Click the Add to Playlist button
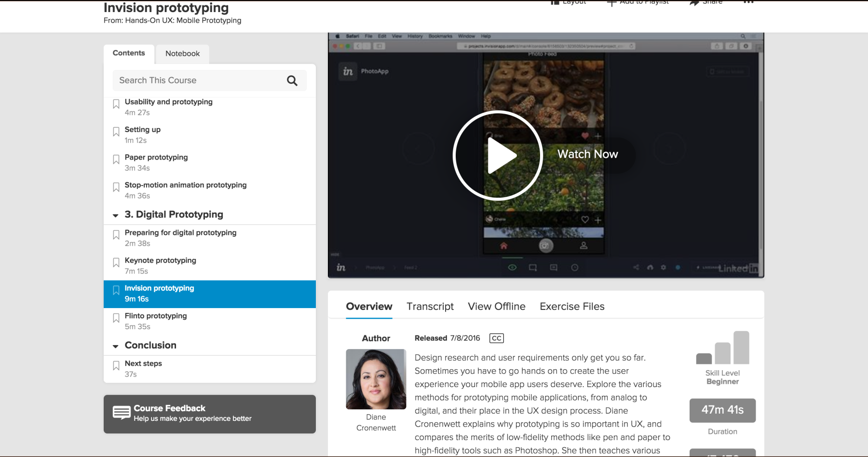The image size is (868, 457). click(x=637, y=2)
